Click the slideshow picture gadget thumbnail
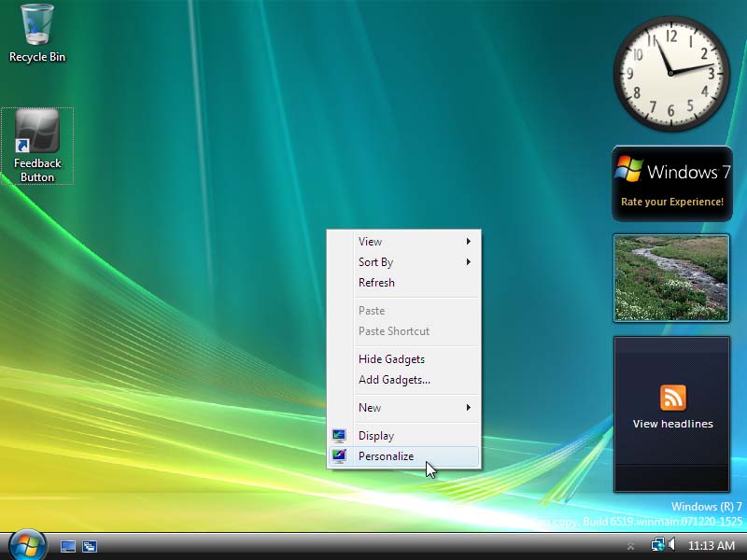Viewport: 747px width, 560px height. click(671, 278)
